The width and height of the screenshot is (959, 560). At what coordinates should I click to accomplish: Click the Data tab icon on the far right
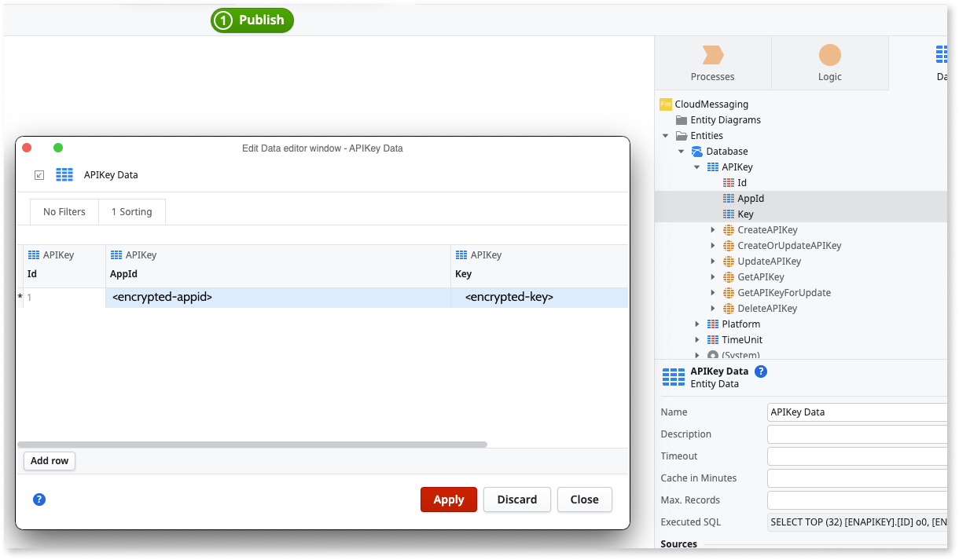click(x=942, y=54)
